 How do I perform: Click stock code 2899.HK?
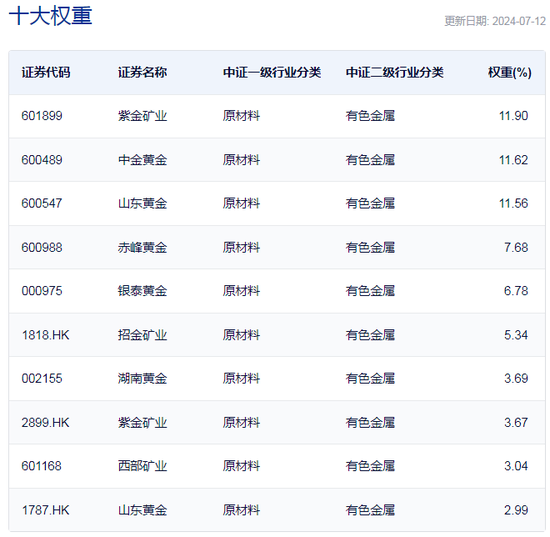46,423
